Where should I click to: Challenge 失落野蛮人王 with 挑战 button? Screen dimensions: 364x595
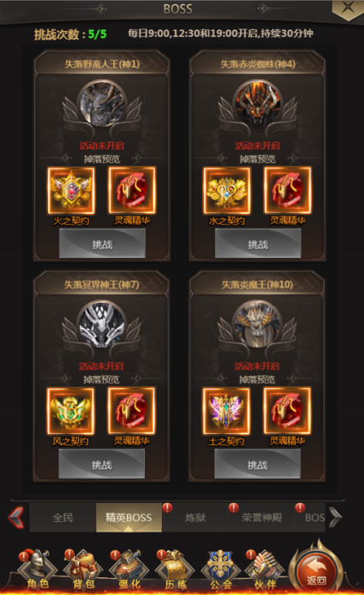(x=102, y=244)
